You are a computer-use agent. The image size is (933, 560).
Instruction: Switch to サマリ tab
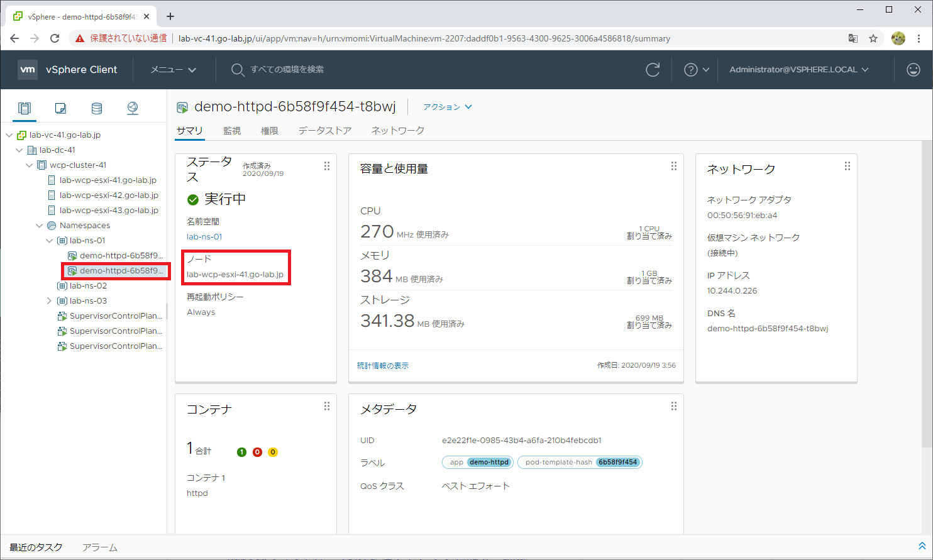coord(189,131)
